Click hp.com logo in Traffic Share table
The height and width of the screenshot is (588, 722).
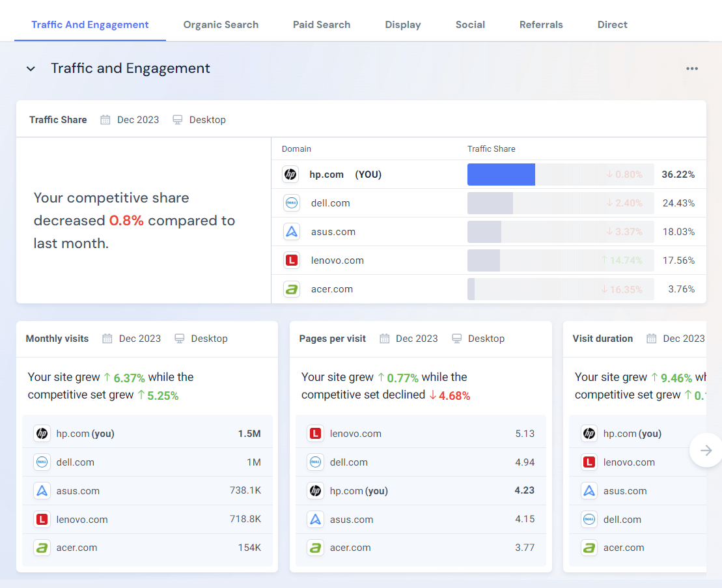290,175
